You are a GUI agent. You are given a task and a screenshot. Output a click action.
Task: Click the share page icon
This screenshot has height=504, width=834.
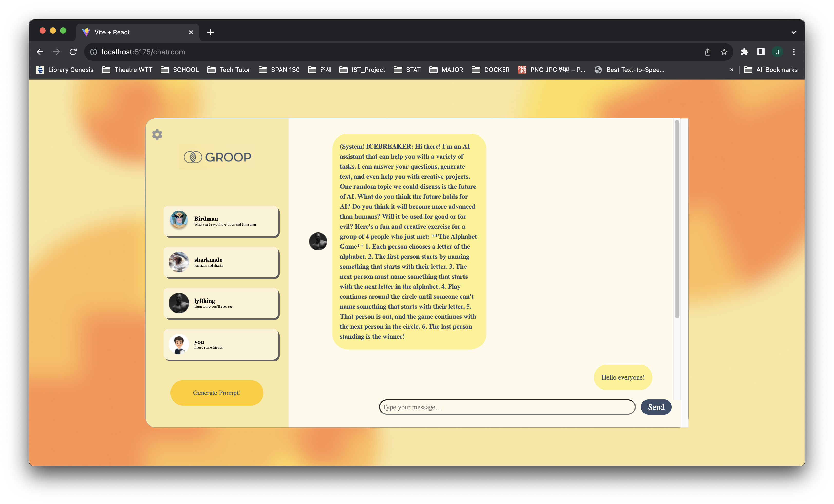pyautogui.click(x=707, y=52)
